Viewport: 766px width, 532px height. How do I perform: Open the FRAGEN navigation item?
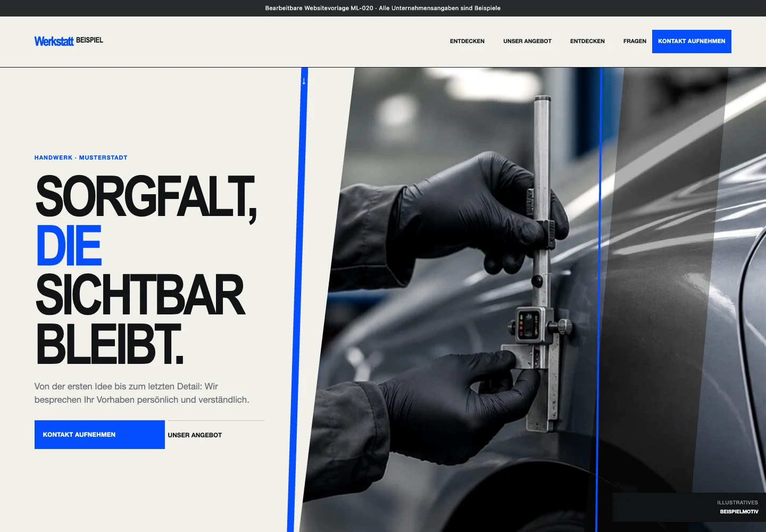click(635, 41)
